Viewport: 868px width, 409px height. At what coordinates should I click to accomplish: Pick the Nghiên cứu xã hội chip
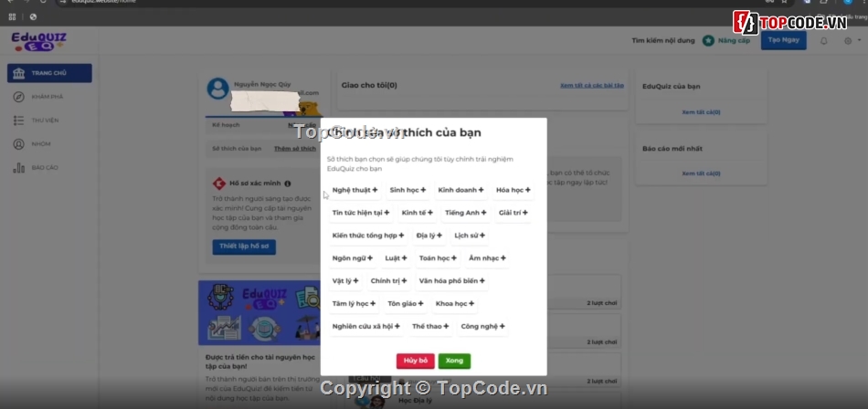[365, 327]
